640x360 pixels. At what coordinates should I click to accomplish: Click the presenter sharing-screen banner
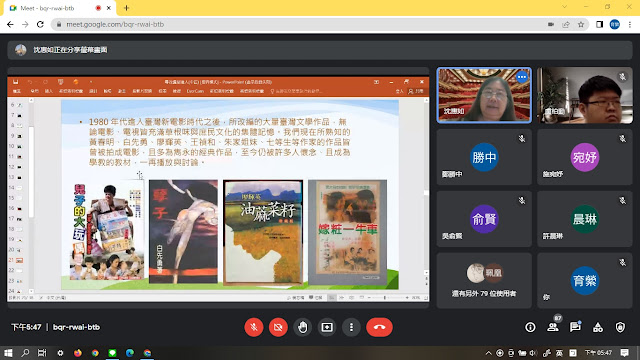[320, 50]
